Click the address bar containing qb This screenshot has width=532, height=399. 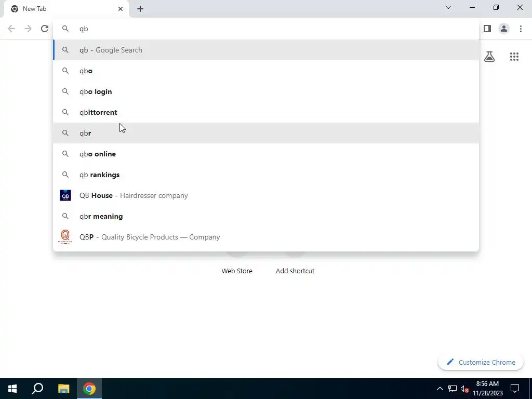(265, 29)
